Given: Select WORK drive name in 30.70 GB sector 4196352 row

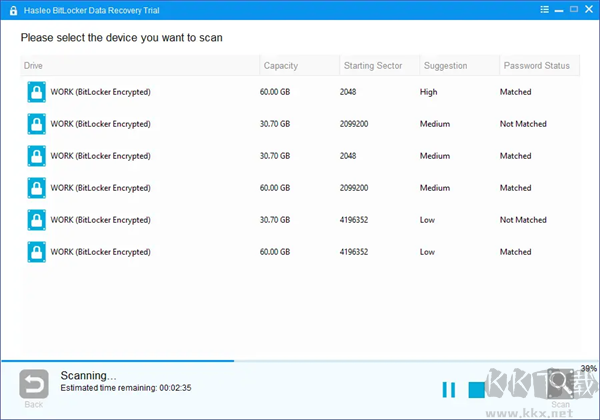Looking at the screenshot, I should 101,220.
